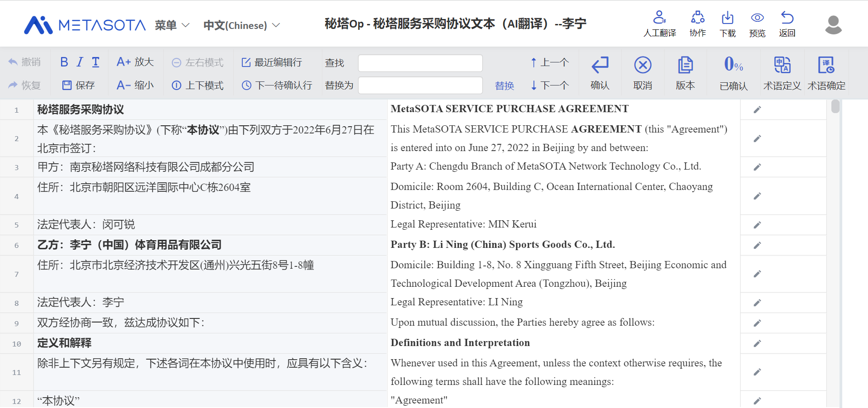
Task: Edit LI Ning row pencil icon
Action: pos(757,303)
